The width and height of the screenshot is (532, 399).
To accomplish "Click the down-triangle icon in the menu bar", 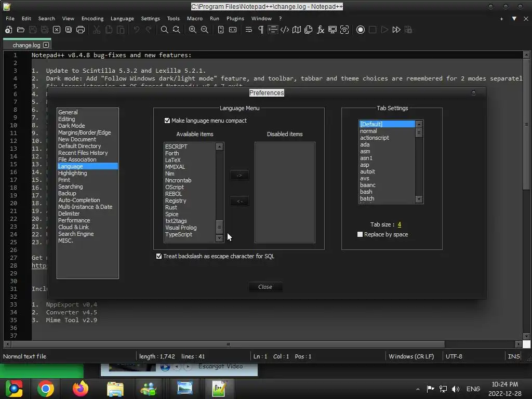I will click(x=514, y=19).
